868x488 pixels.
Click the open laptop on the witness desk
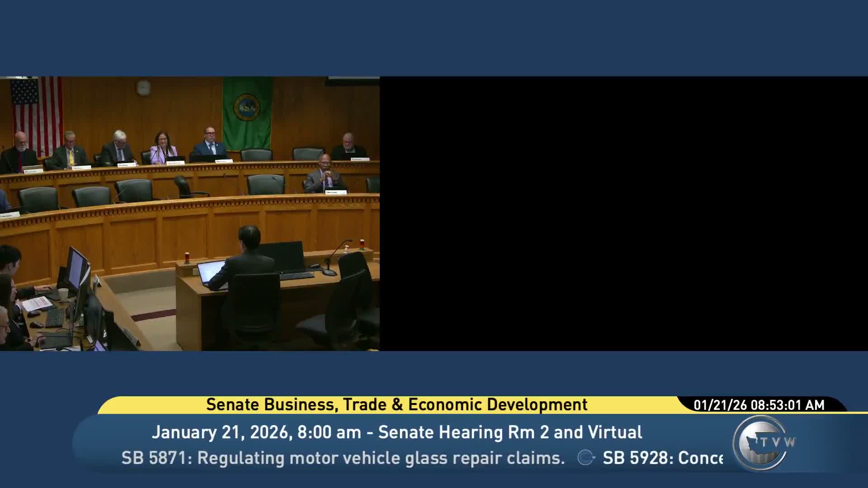(210, 272)
